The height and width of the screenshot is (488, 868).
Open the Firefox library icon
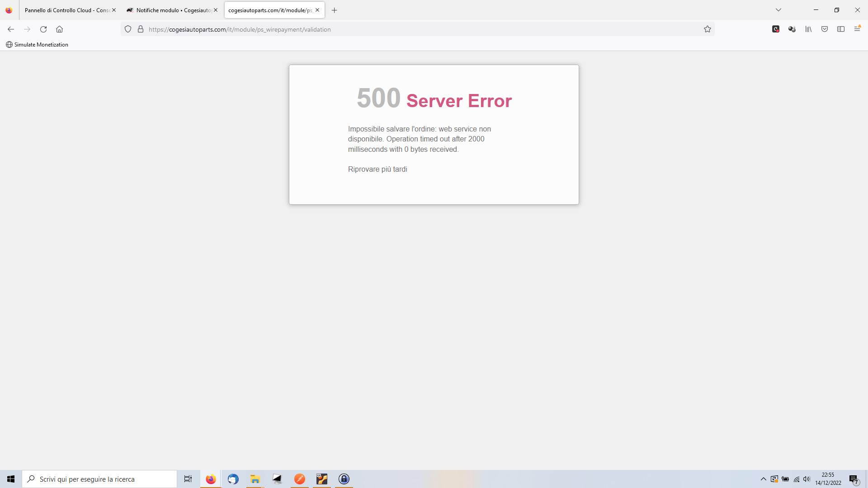[x=808, y=29]
